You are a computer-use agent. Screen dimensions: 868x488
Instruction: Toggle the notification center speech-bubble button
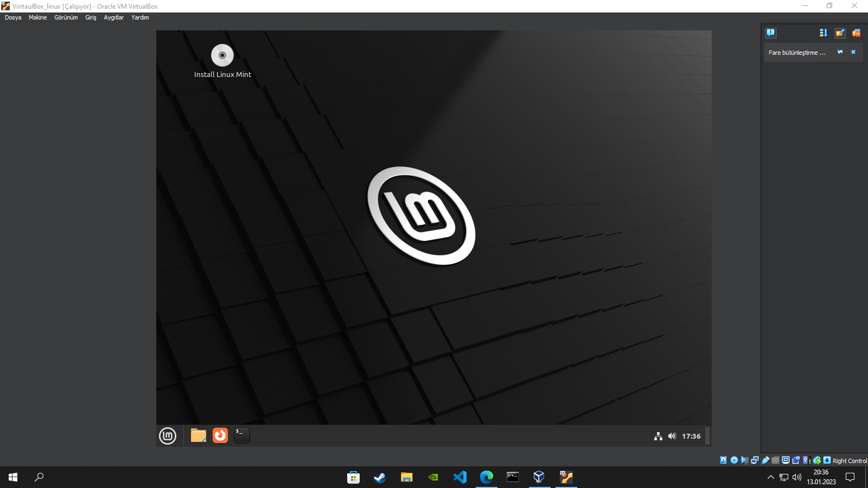click(x=771, y=33)
